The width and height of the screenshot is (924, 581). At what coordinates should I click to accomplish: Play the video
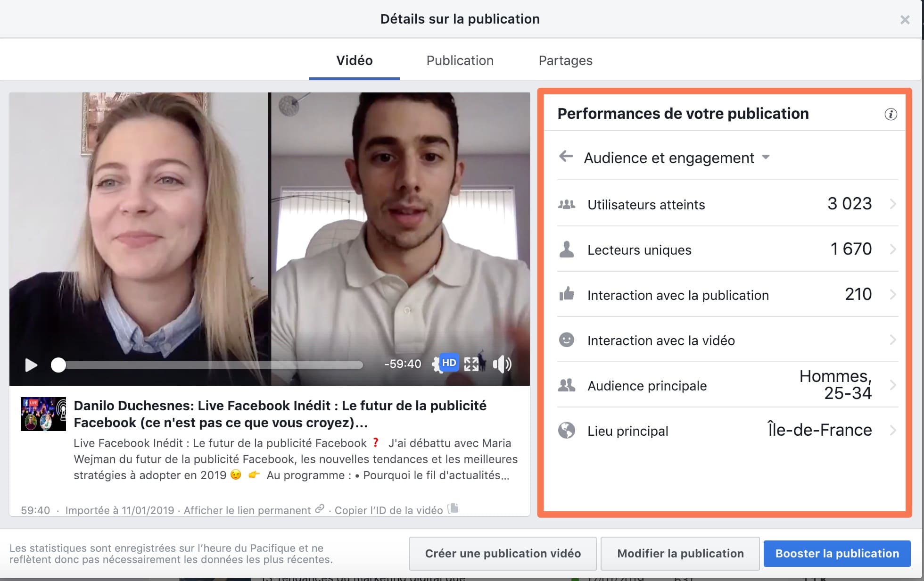pyautogui.click(x=31, y=365)
